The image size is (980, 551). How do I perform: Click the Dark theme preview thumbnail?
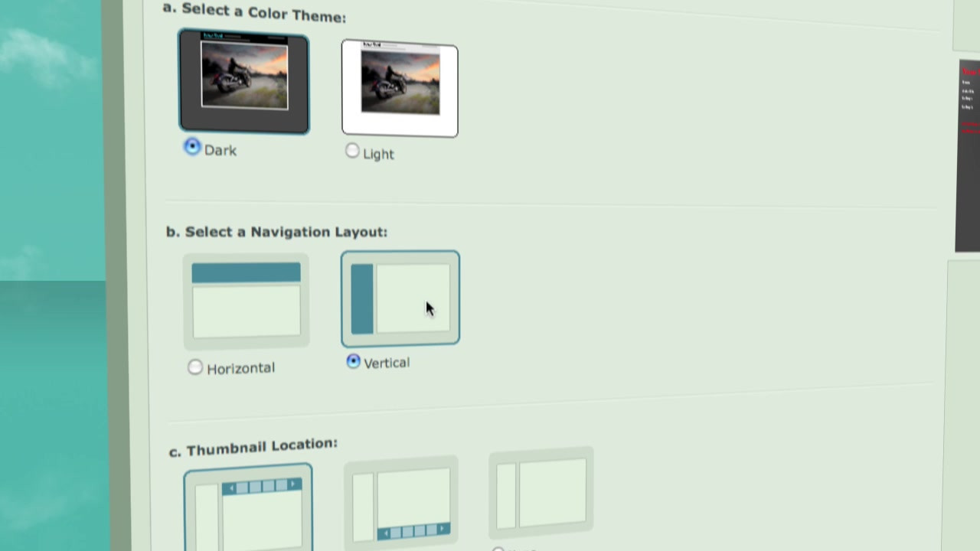[x=244, y=81]
